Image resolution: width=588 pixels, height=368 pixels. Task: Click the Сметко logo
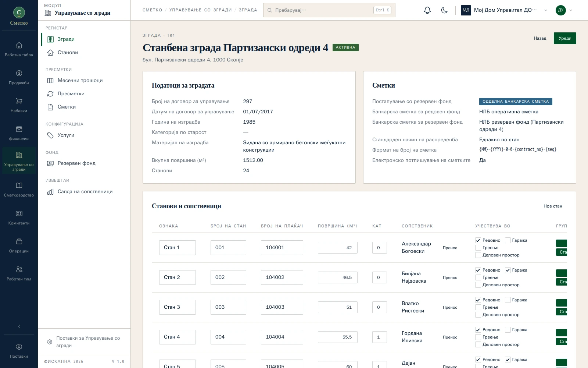pyautogui.click(x=19, y=15)
